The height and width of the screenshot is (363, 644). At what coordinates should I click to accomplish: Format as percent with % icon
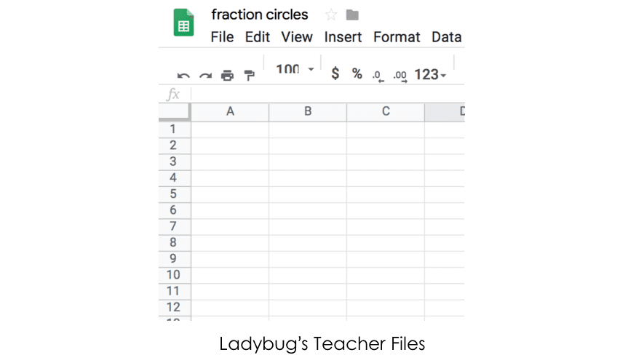(x=357, y=74)
